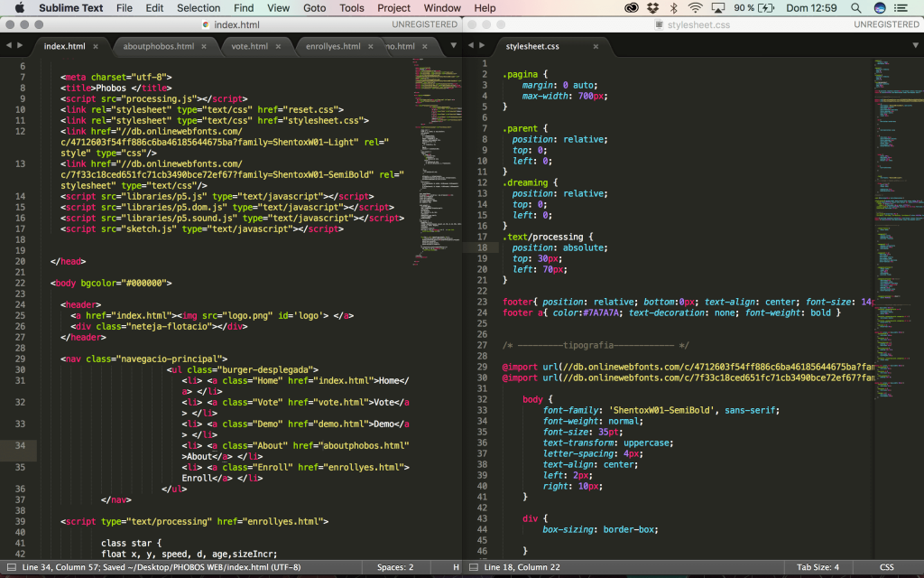Click the minimap in the stylesheet.css window
The width and height of the screenshot is (924, 578).
pos(898,230)
